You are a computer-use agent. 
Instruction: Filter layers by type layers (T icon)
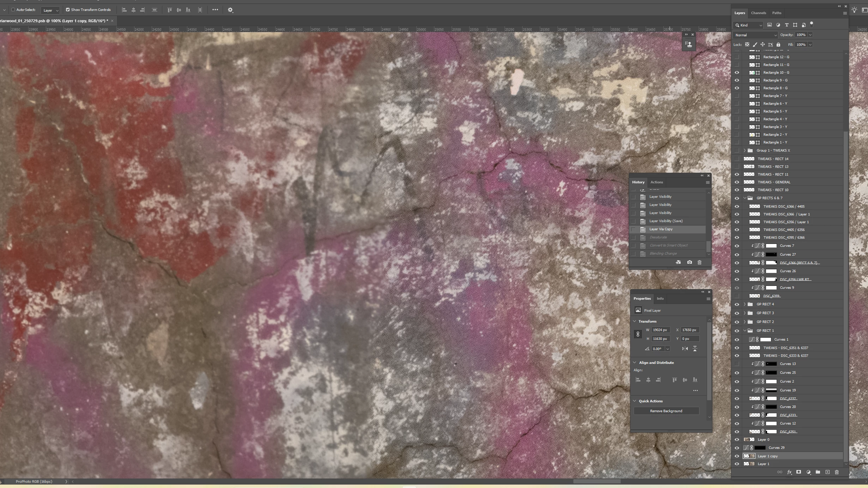(786, 25)
